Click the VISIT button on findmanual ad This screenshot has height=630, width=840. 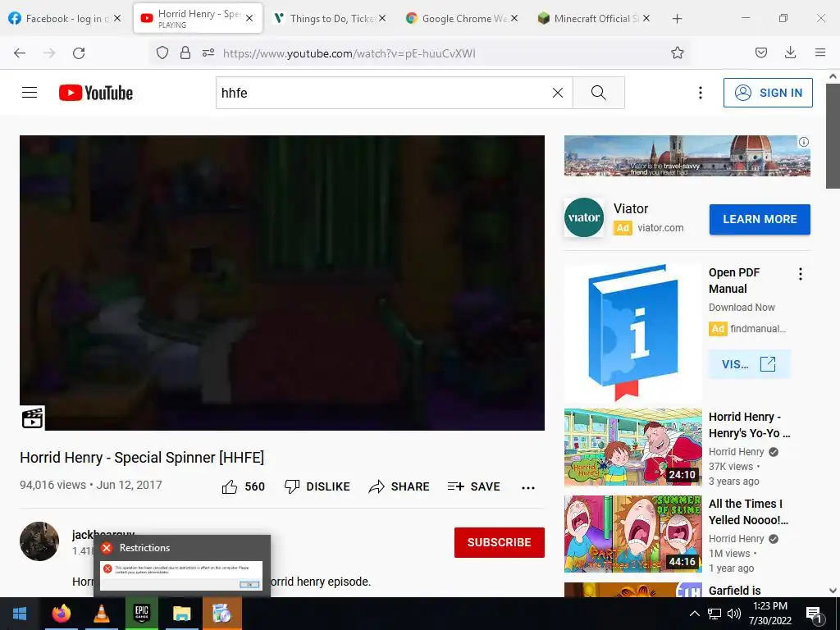click(749, 364)
